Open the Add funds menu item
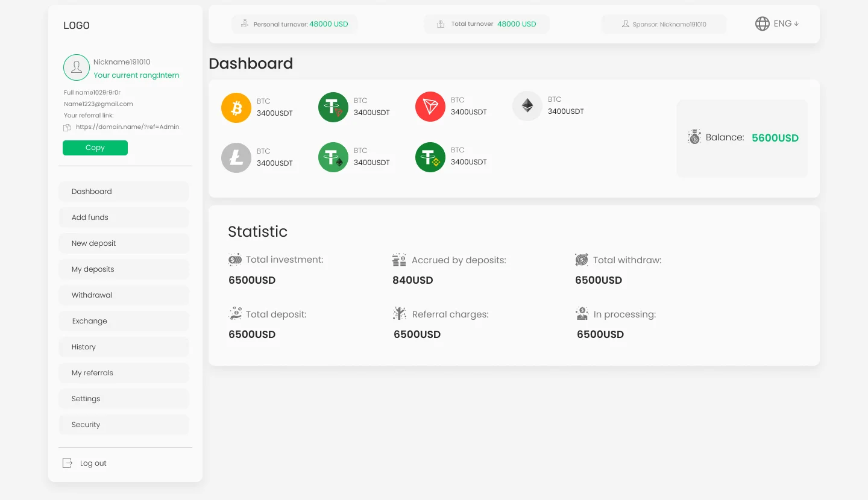Image resolution: width=868 pixels, height=500 pixels. [124, 217]
